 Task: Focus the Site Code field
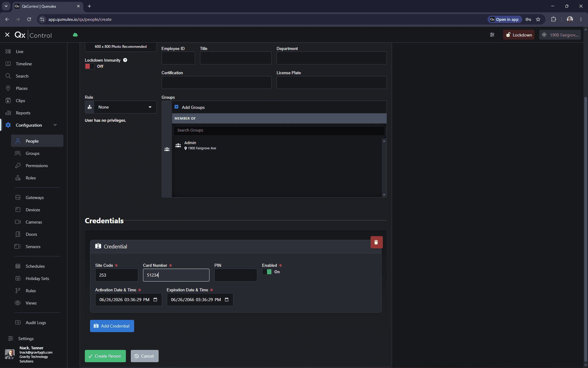tap(116, 275)
